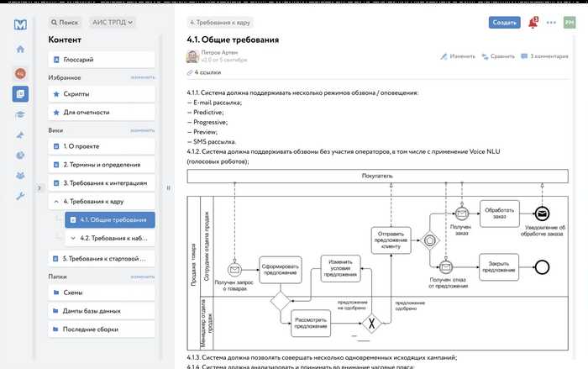Open the Последние сборки folder
Screen dimensions: 588x369
(x=102, y=329)
